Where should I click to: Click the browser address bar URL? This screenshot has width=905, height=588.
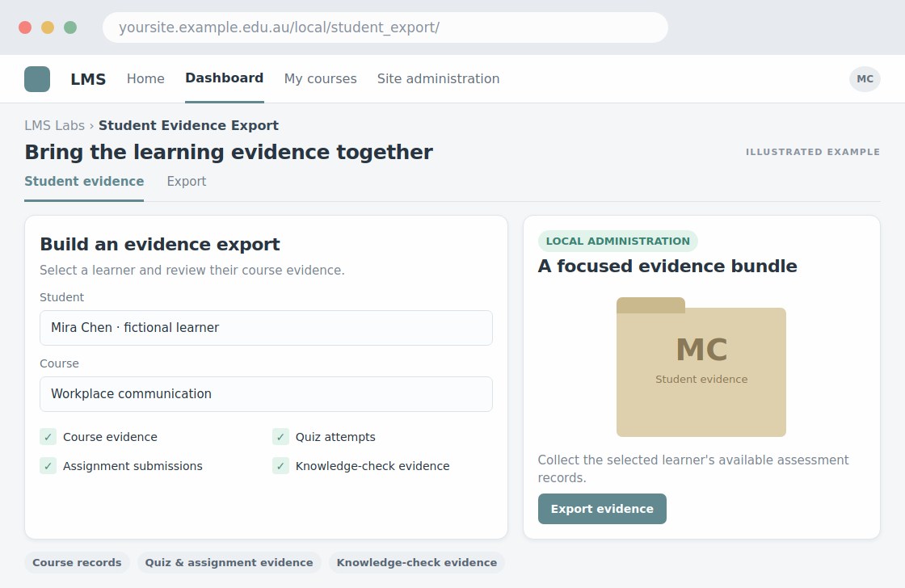[x=385, y=27]
